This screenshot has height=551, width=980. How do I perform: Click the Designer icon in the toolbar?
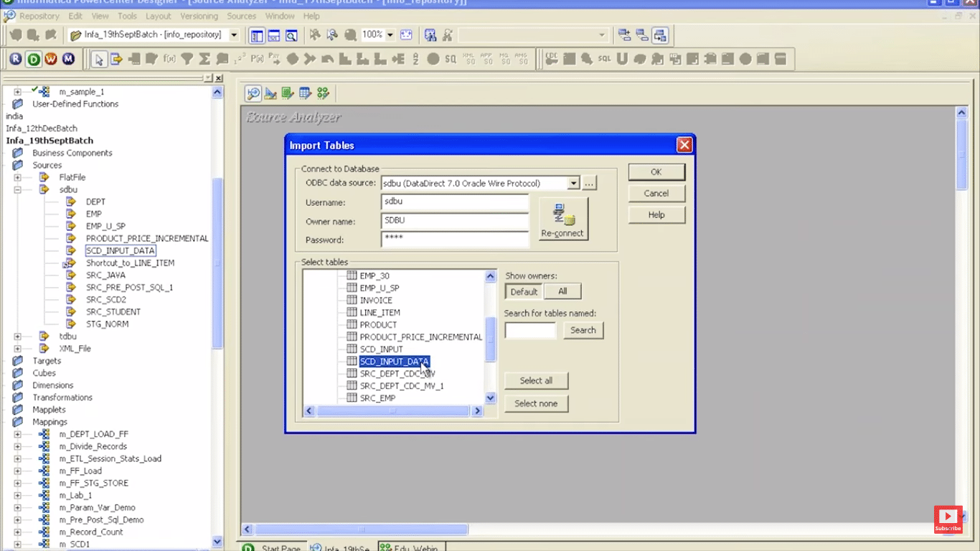(33, 59)
